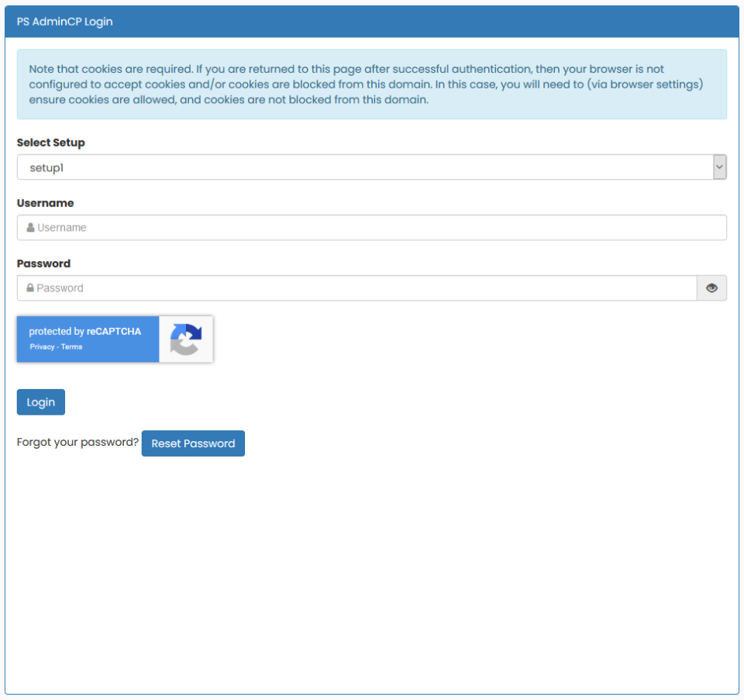Click inside the Password input field

tap(356, 288)
